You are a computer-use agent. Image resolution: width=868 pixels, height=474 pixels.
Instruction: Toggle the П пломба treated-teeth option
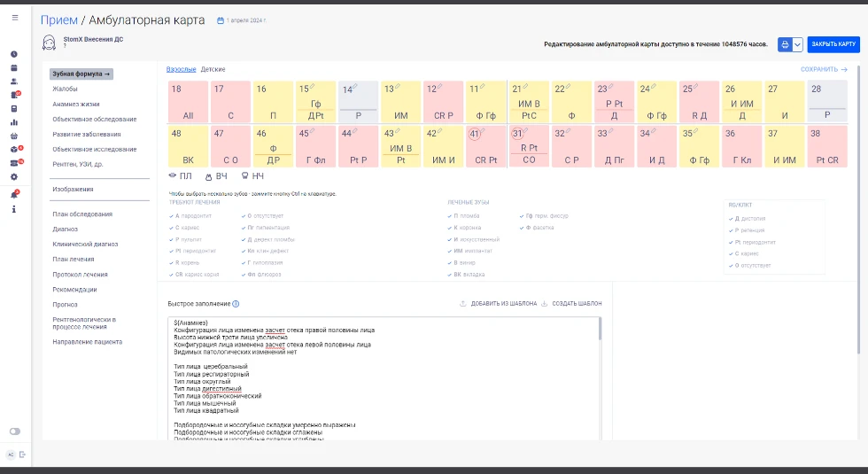(466, 216)
